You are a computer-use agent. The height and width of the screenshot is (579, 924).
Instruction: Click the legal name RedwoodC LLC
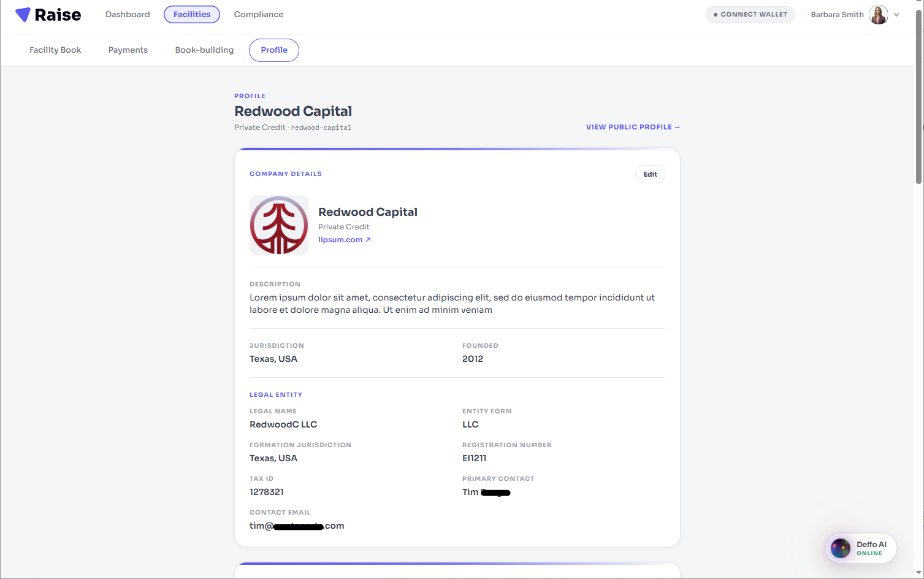[283, 424]
